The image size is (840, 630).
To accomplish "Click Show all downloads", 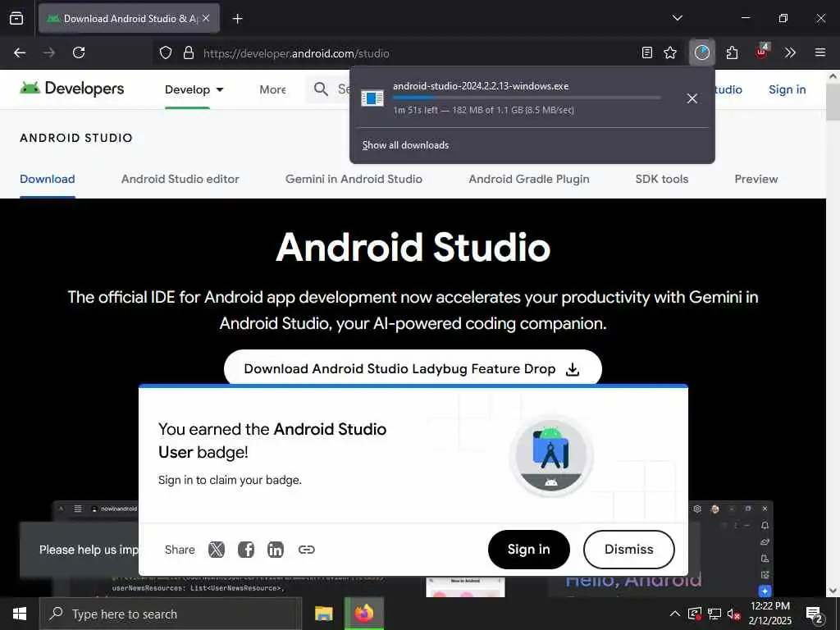I will coord(405,145).
